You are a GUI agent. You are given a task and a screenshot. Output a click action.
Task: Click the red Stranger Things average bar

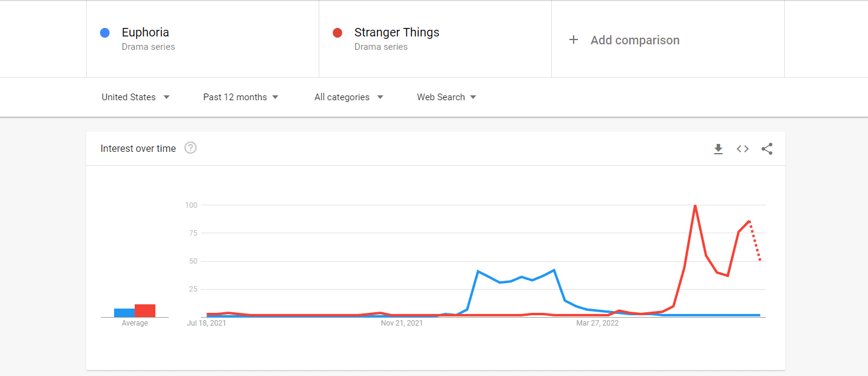click(145, 310)
